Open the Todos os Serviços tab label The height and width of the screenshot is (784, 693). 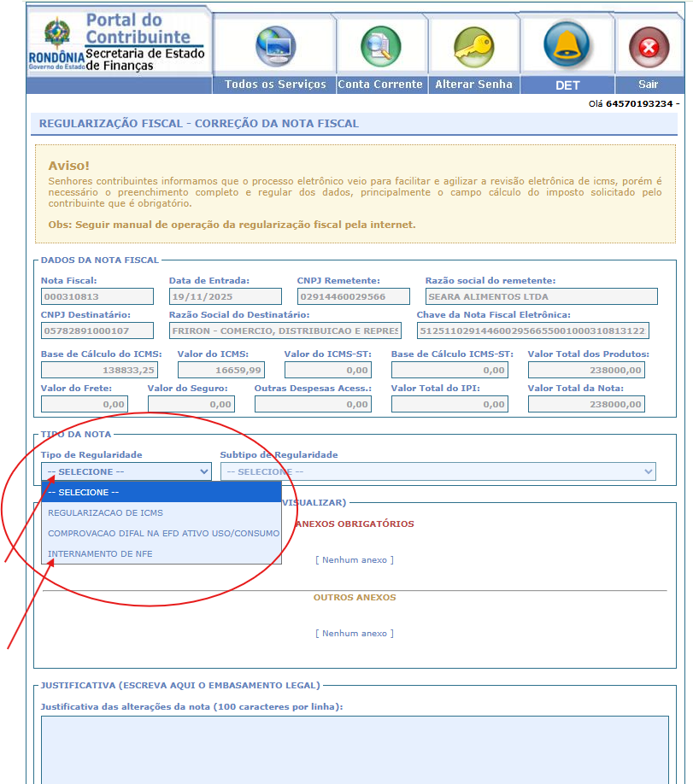click(x=275, y=85)
